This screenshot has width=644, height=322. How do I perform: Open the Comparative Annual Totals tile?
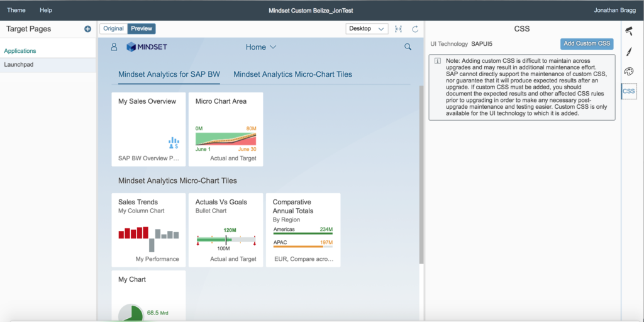click(303, 230)
